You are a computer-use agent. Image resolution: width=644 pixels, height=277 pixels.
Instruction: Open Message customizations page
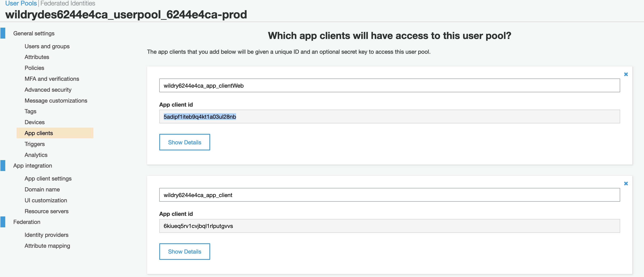coord(56,100)
